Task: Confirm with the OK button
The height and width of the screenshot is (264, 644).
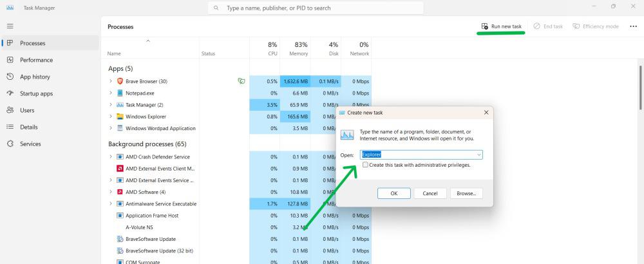Action: tap(394, 193)
